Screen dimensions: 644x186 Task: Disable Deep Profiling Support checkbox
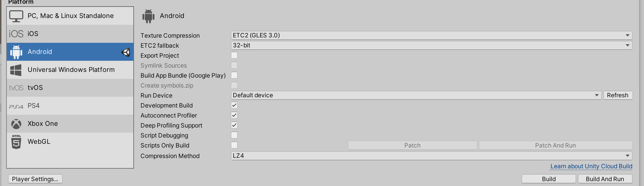(234, 125)
